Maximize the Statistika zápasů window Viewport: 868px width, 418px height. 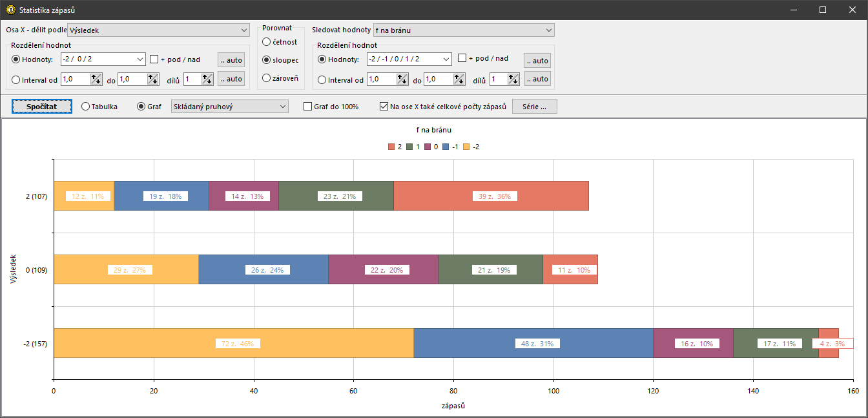(x=823, y=10)
